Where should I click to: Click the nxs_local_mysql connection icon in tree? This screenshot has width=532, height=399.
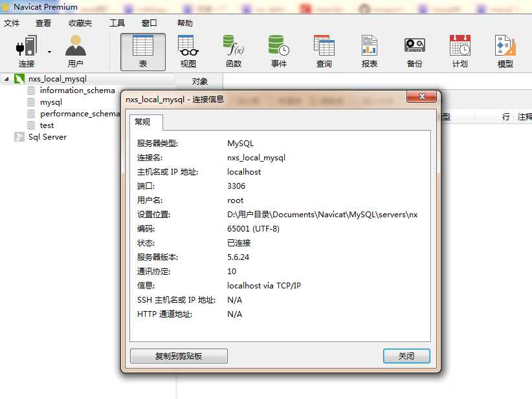coord(19,79)
